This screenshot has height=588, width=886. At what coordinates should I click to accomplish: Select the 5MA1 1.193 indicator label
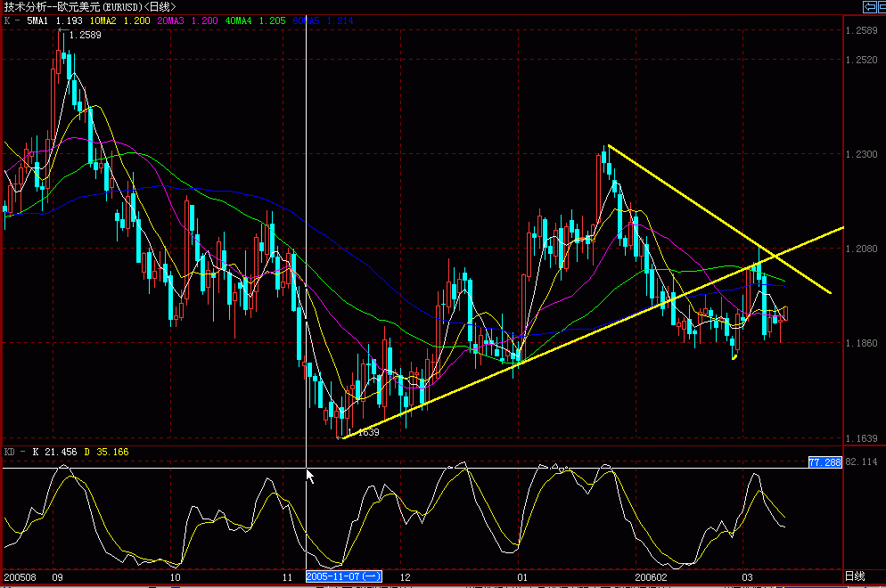pyautogui.click(x=54, y=20)
